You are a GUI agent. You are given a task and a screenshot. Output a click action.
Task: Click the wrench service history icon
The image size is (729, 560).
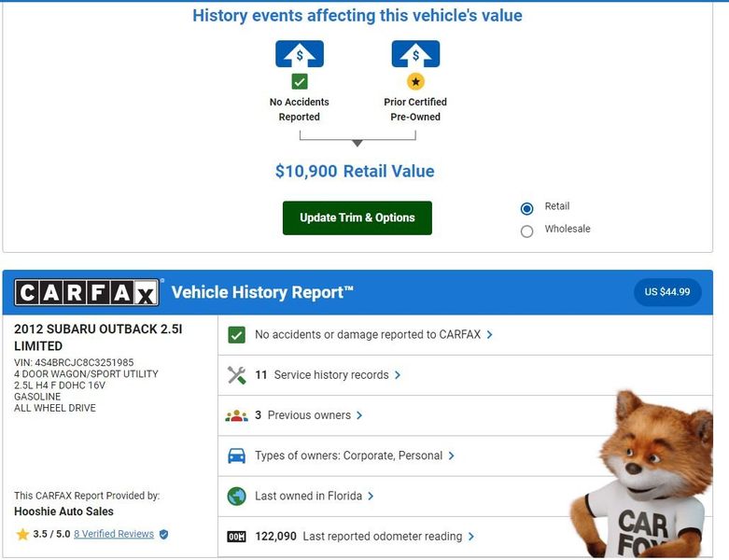pos(237,375)
